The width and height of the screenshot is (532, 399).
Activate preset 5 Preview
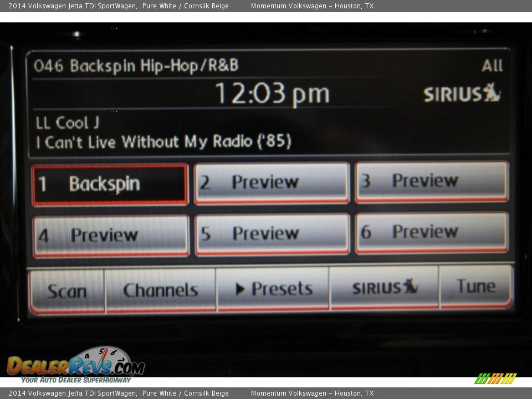(x=272, y=234)
